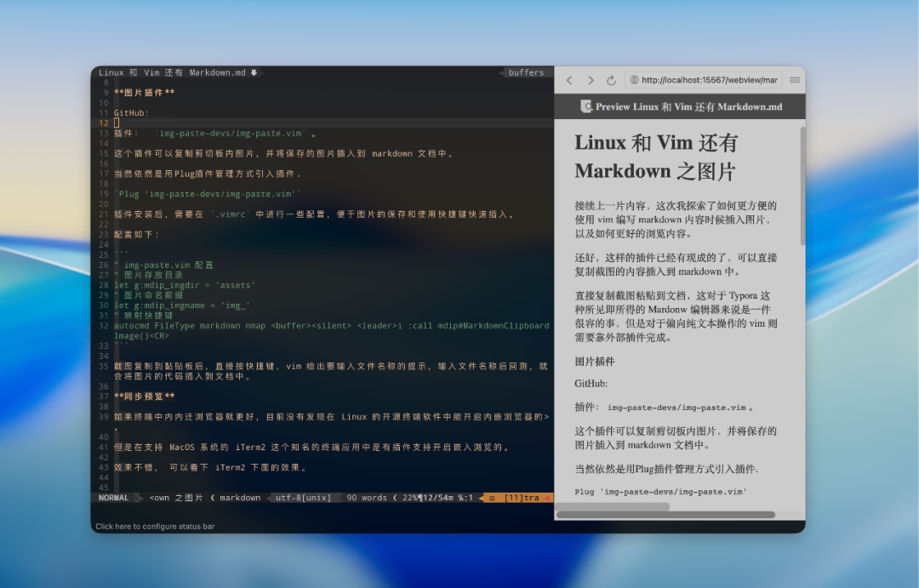Click the '**同步预览**' heading on line 37

144,397
